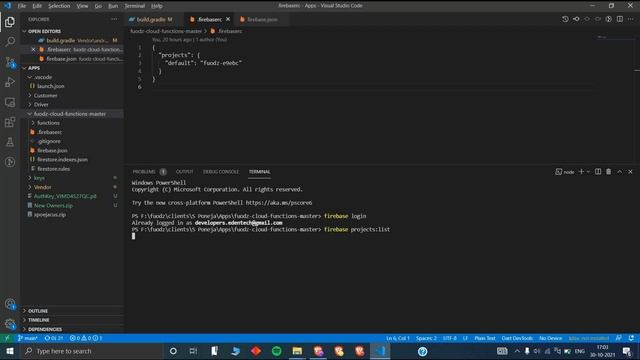Open Spotify from the taskbar
This screenshot has height=360, width=640.
click(276, 351)
